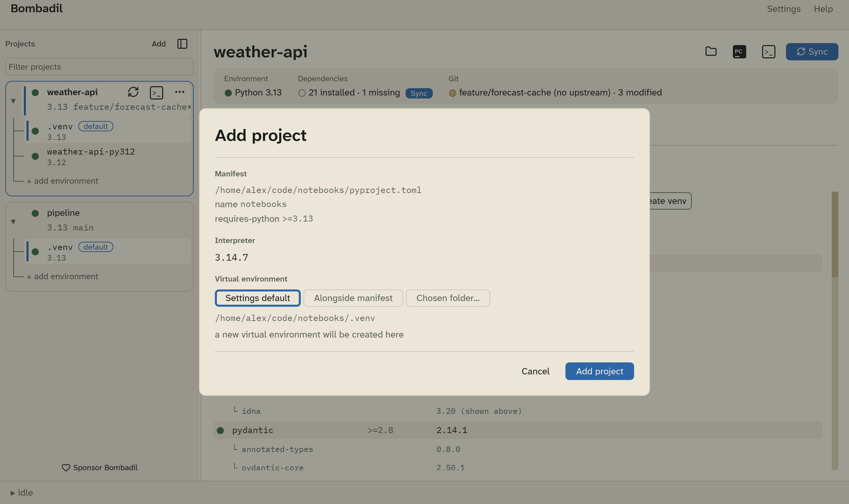
Task: Open project in PyCharm
Action: pos(739,51)
